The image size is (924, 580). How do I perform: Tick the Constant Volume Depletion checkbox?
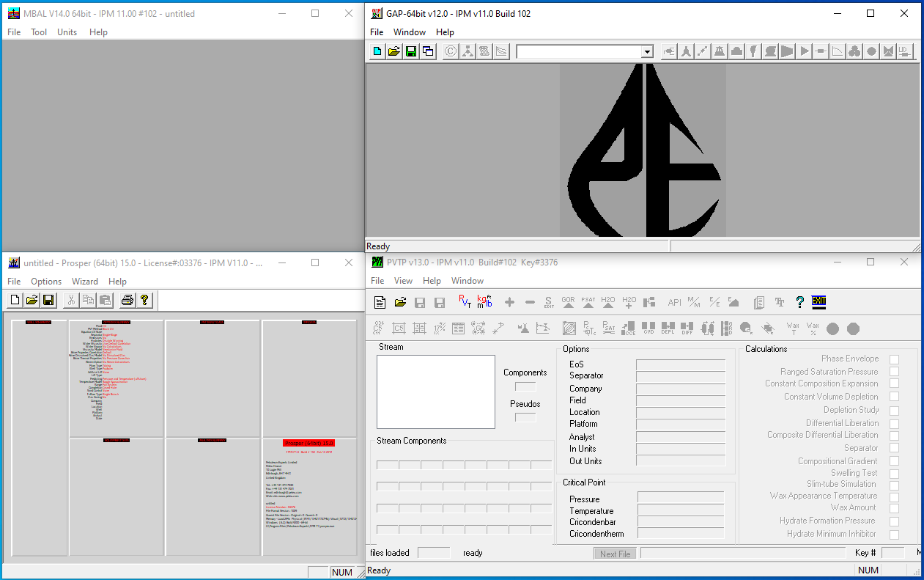point(894,397)
